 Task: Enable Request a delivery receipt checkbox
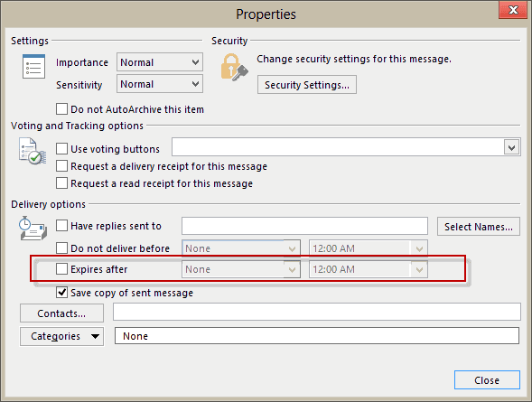61,166
